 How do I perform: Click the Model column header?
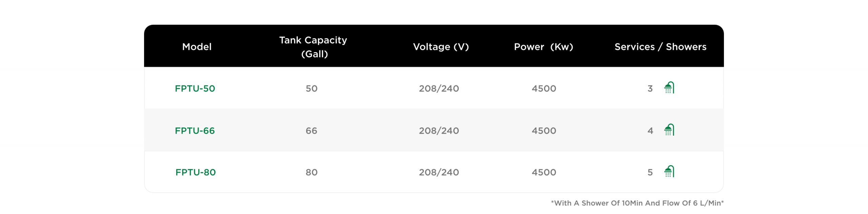197,47
